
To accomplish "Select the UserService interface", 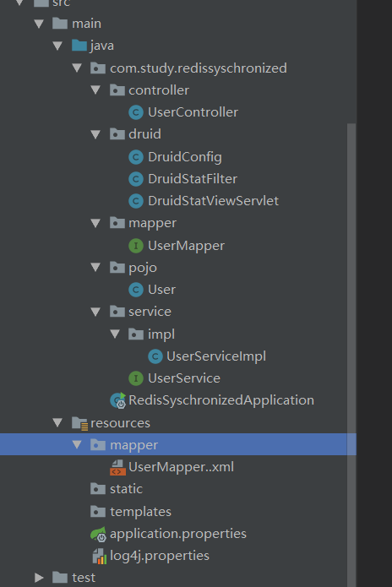I will pos(184,378).
